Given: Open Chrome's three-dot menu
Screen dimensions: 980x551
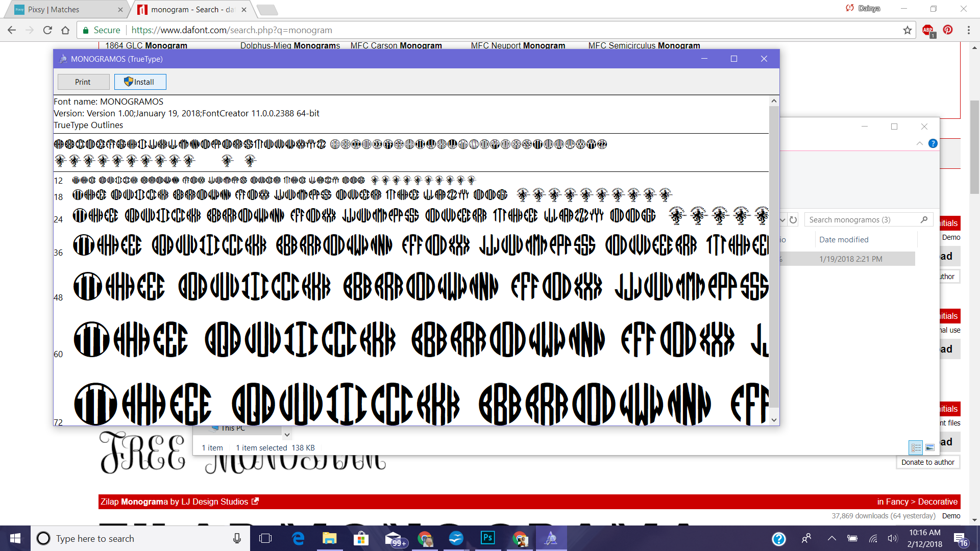Looking at the screenshot, I should (968, 30).
